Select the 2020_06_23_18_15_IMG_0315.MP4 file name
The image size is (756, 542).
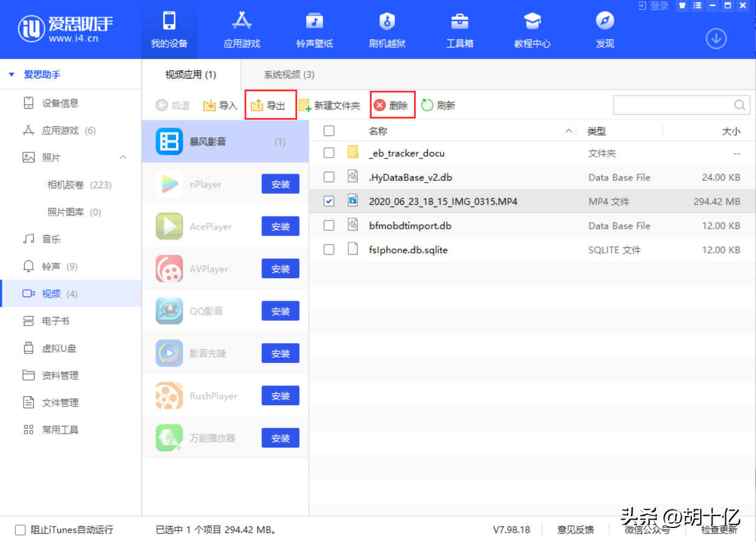click(x=443, y=201)
